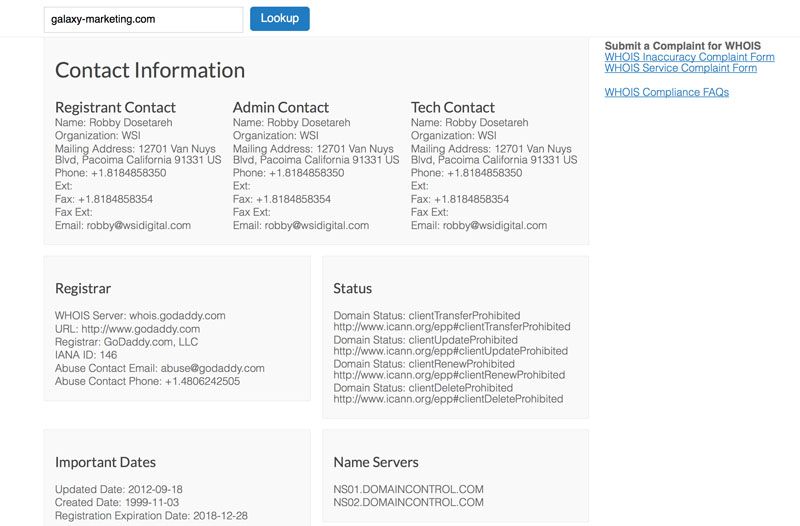Open the WHOIS Service Complaint Form link

681,68
